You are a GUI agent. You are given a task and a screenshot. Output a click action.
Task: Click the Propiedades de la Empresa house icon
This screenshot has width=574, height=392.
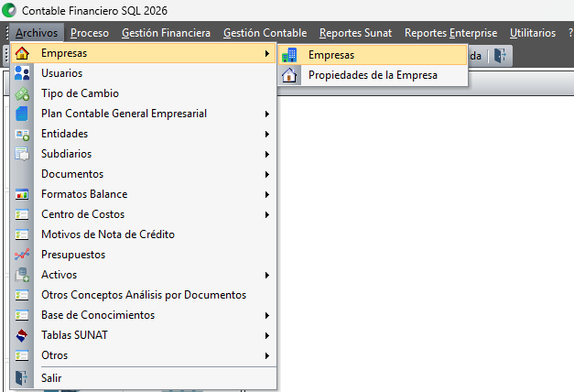(289, 75)
